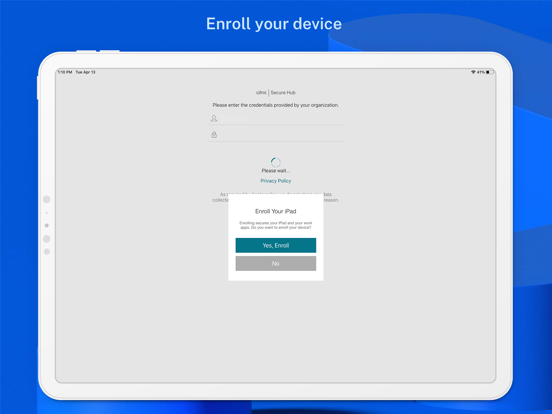
Task: Tap the battery indicator icon
Action: coord(490,72)
